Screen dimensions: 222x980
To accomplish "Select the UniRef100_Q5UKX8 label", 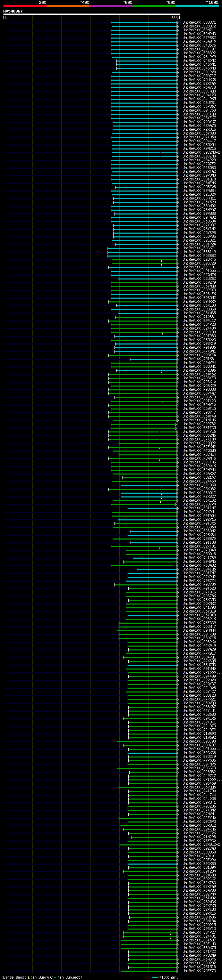I will 199,80.
